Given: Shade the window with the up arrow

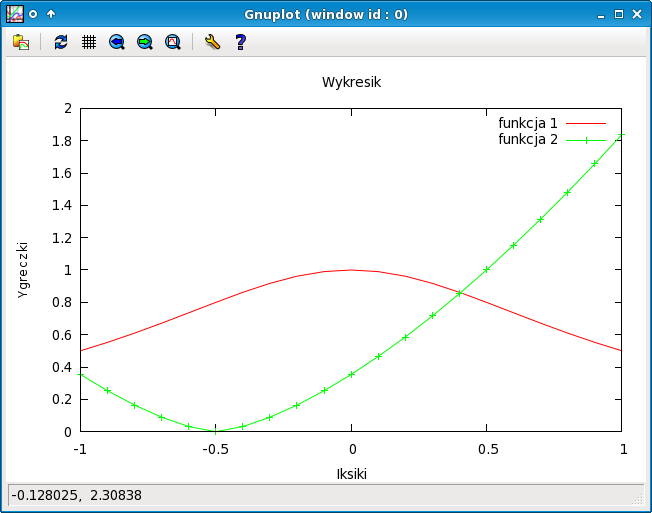Looking at the screenshot, I should [51, 14].
